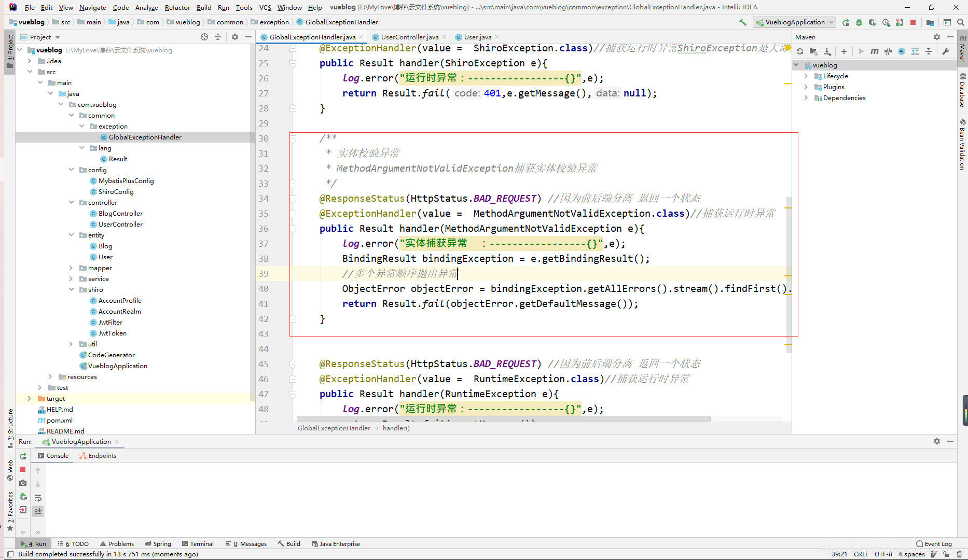Click CRLF line separator in status bar

[x=861, y=554]
